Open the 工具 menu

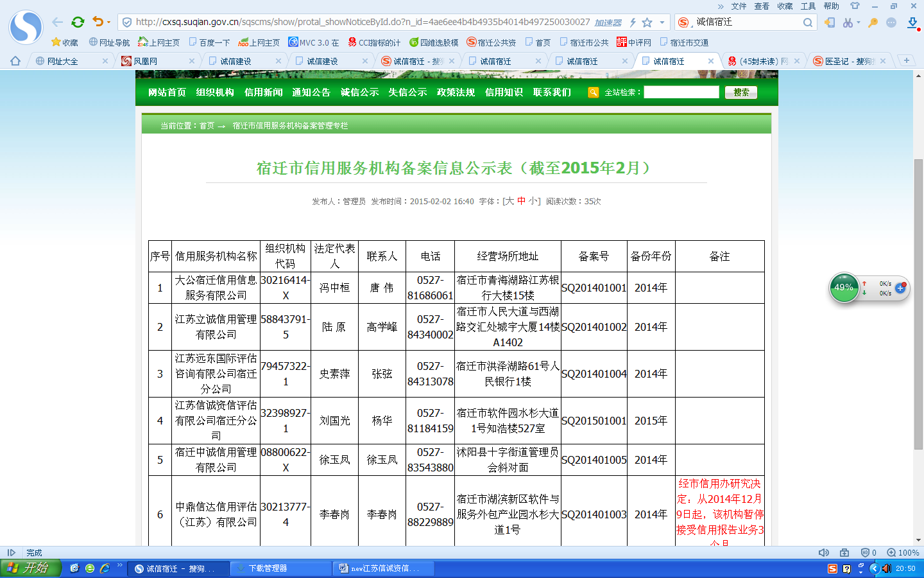[808, 6]
